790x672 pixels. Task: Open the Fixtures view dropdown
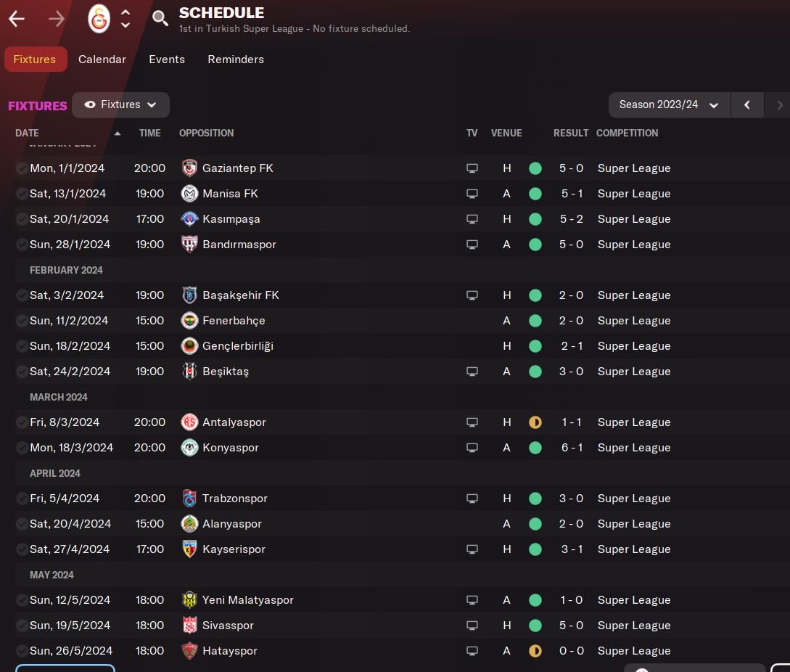[x=120, y=105]
